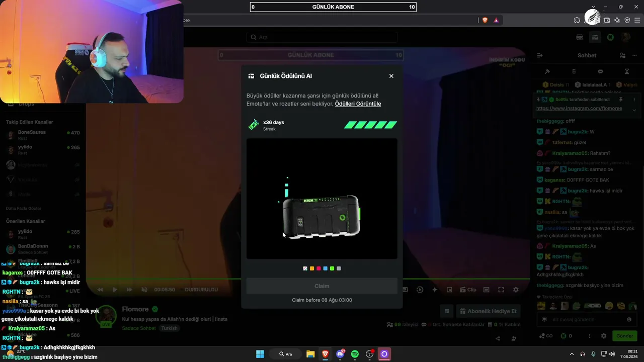Open the emoji picker in message box
This screenshot has height=362, width=644.
[x=629, y=319]
